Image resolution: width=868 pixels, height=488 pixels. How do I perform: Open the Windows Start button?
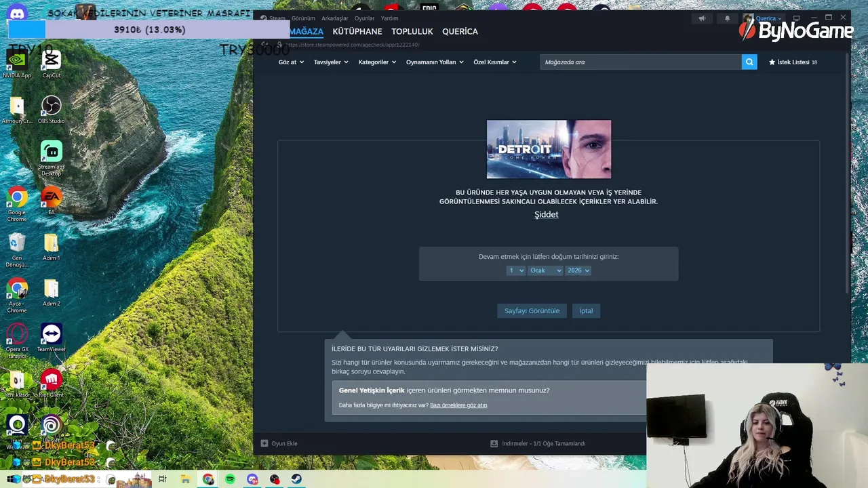click(x=14, y=479)
